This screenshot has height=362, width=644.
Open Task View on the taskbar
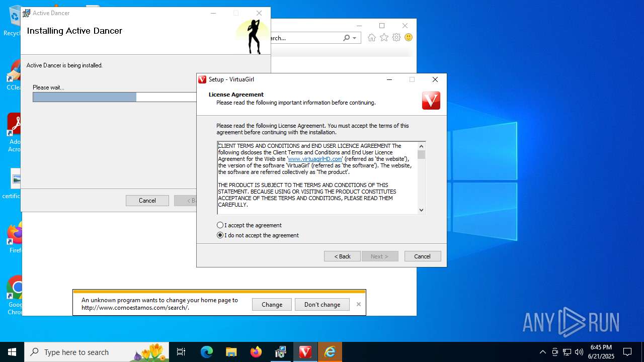point(181,352)
